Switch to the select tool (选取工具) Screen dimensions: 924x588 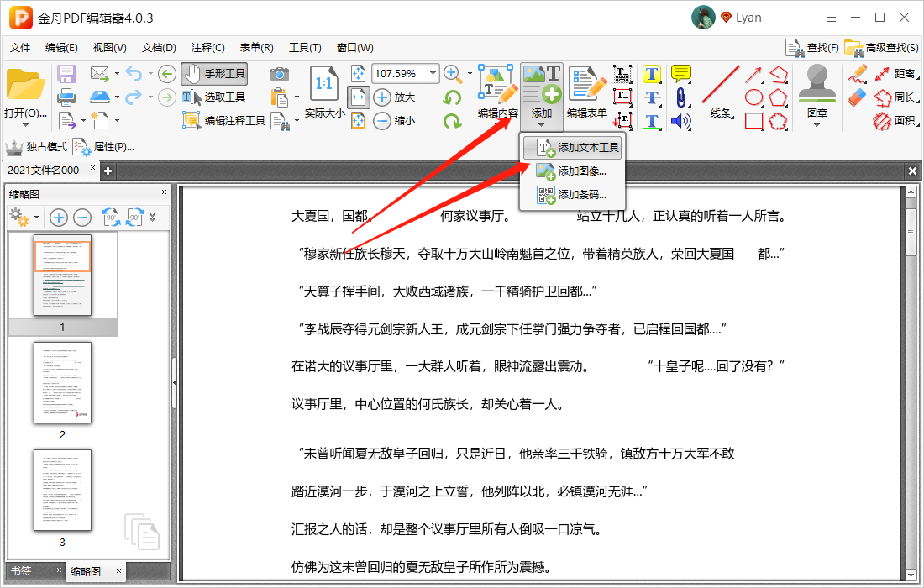click(x=213, y=97)
